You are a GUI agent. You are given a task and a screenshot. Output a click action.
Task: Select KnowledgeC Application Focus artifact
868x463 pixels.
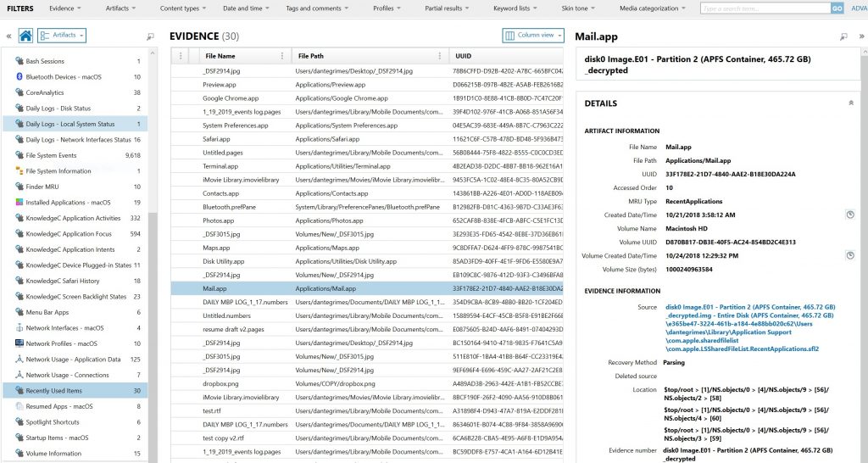75,234
